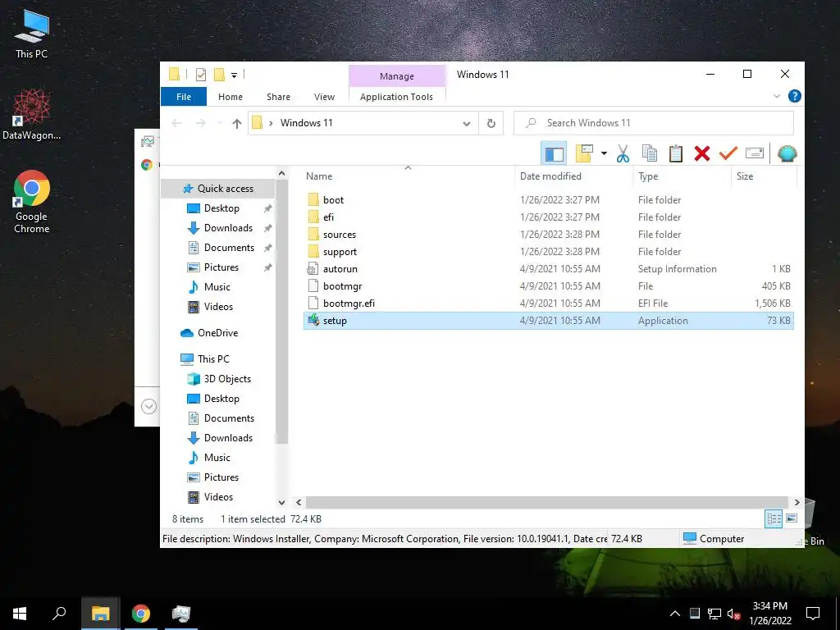Viewport: 840px width, 630px height.
Task: Switch to the Share ribbon tab
Action: pyautogui.click(x=279, y=97)
